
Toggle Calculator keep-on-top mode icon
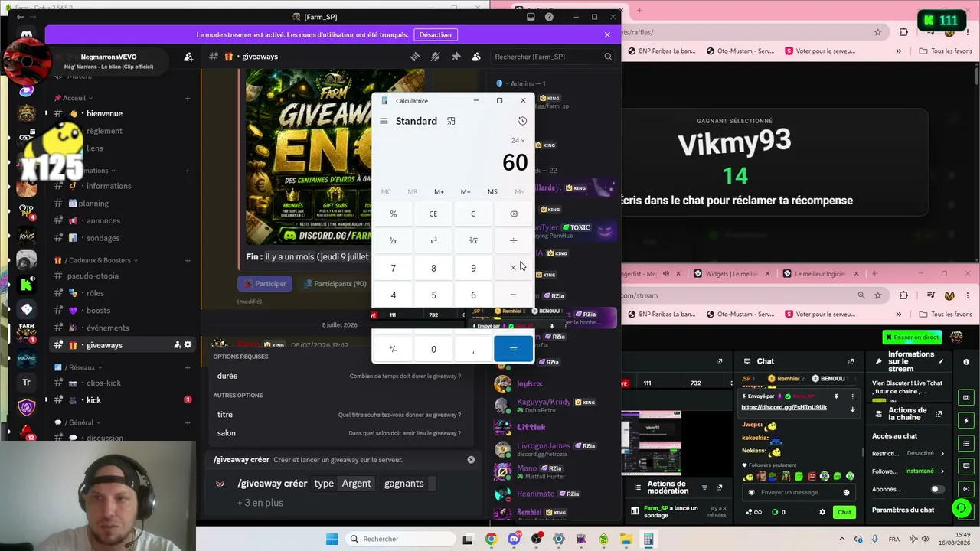tap(451, 121)
